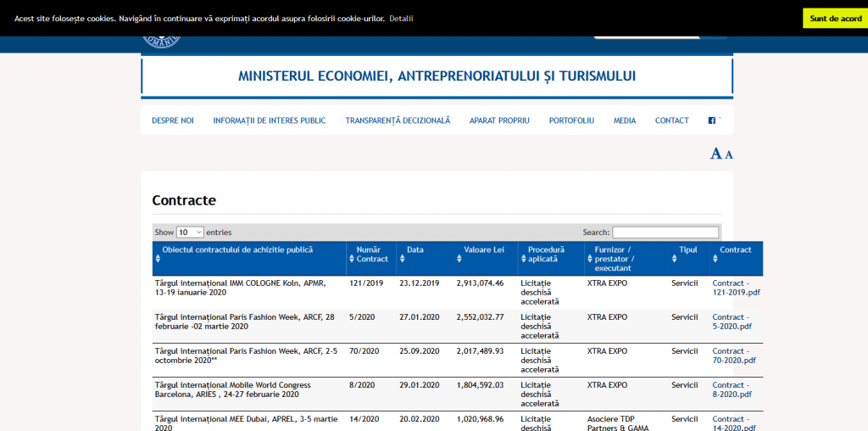Click contract number 14/2020 cell
Viewport: 868px width, 431px height.
[x=364, y=419]
